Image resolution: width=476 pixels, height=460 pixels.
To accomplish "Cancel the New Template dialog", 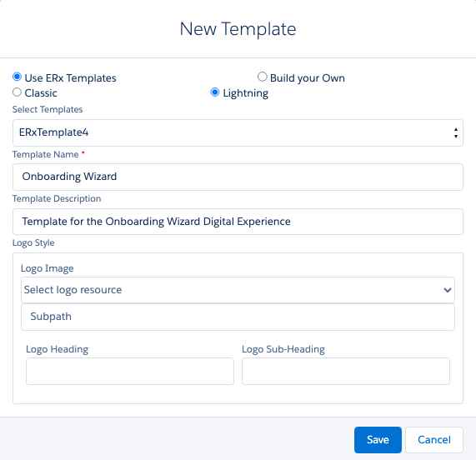I will coord(434,440).
